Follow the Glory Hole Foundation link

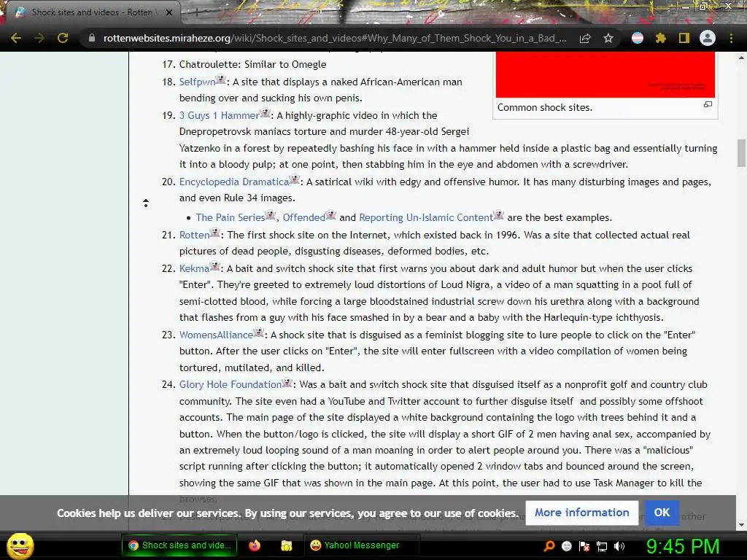[231, 384]
